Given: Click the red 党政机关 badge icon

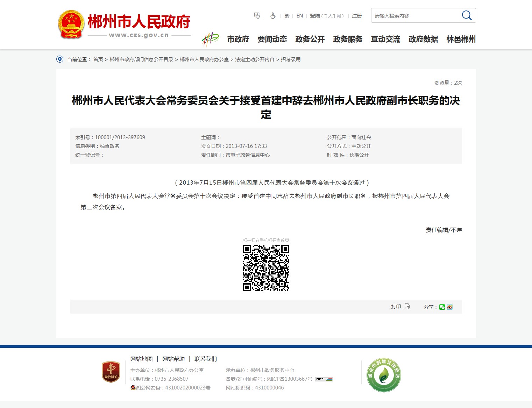Looking at the screenshot, I should click(x=111, y=372).
